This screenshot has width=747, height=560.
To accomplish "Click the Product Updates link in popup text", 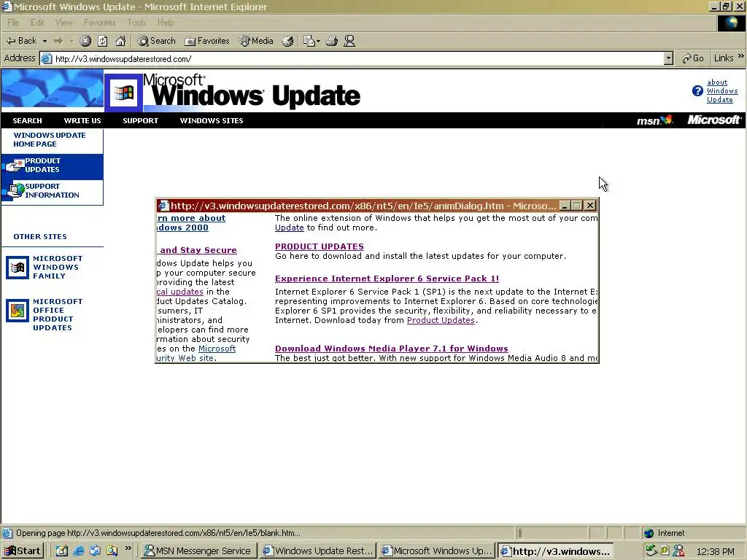I will coord(441,321).
